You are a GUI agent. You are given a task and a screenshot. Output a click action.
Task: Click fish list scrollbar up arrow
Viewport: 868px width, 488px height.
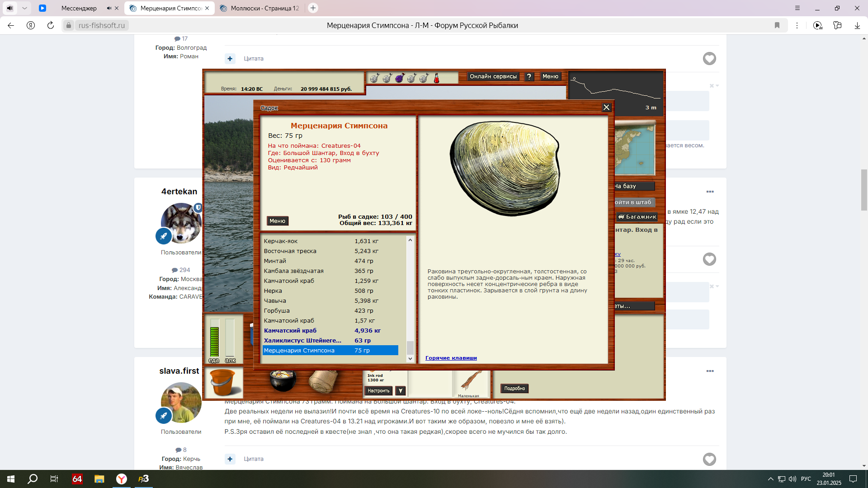point(410,240)
